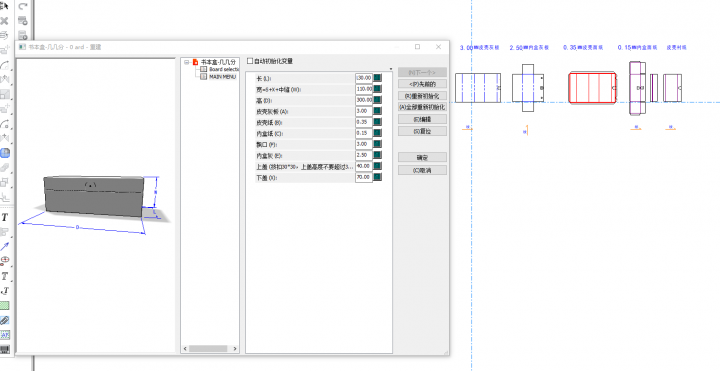Select the 书本盒-几几分 root tree item
The height and width of the screenshot is (371, 720).
click(x=218, y=62)
